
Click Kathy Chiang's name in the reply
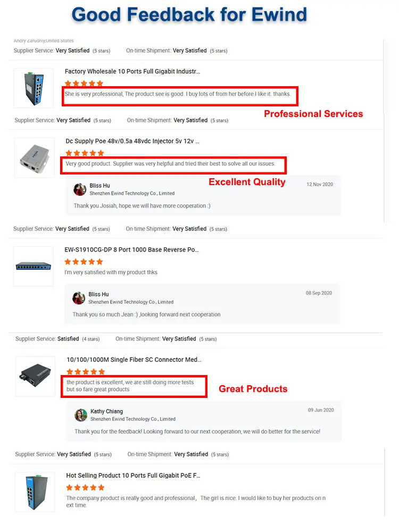pyautogui.click(x=106, y=411)
